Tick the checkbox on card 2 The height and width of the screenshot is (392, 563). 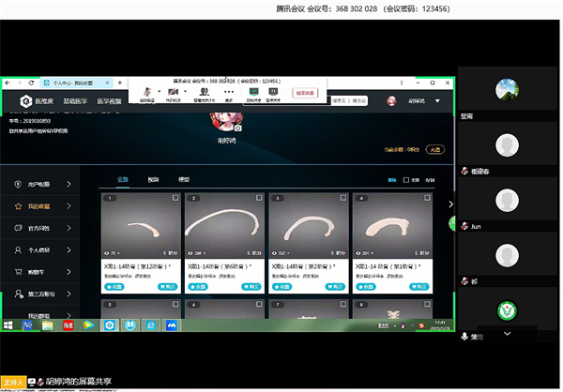tap(259, 198)
